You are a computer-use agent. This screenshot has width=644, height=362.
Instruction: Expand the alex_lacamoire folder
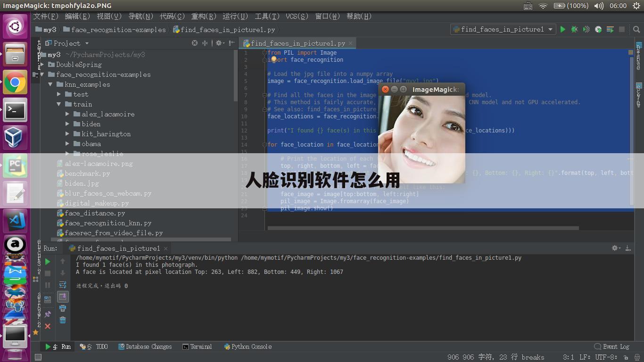pos(67,114)
